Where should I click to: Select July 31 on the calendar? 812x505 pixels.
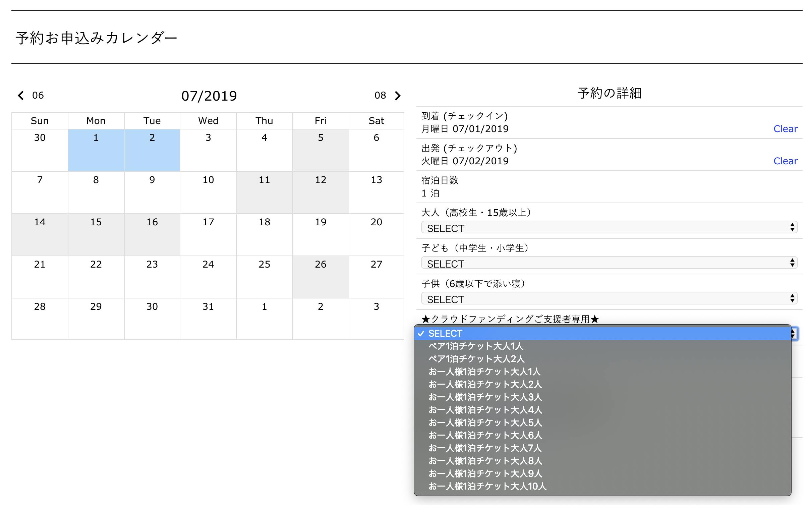[x=208, y=319]
